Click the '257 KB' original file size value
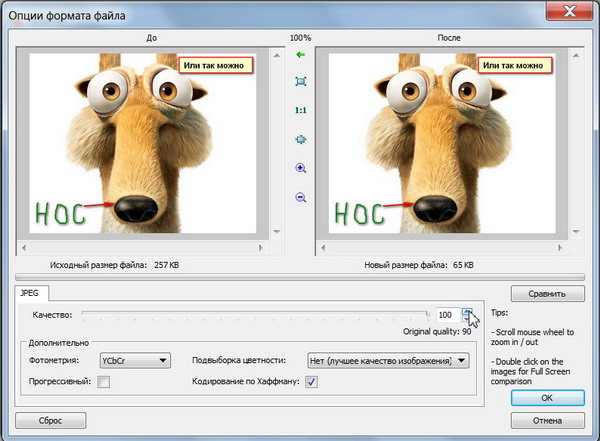The image size is (600, 441). pyautogui.click(x=166, y=265)
